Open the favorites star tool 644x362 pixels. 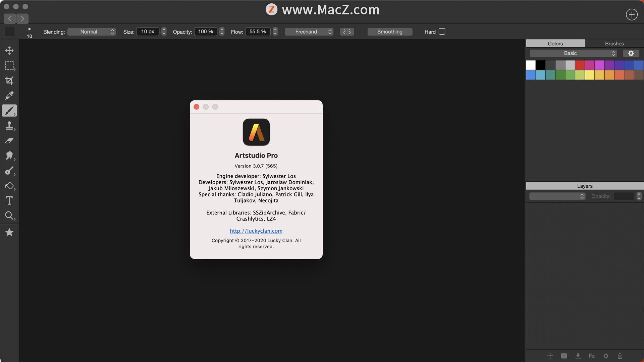[9, 232]
